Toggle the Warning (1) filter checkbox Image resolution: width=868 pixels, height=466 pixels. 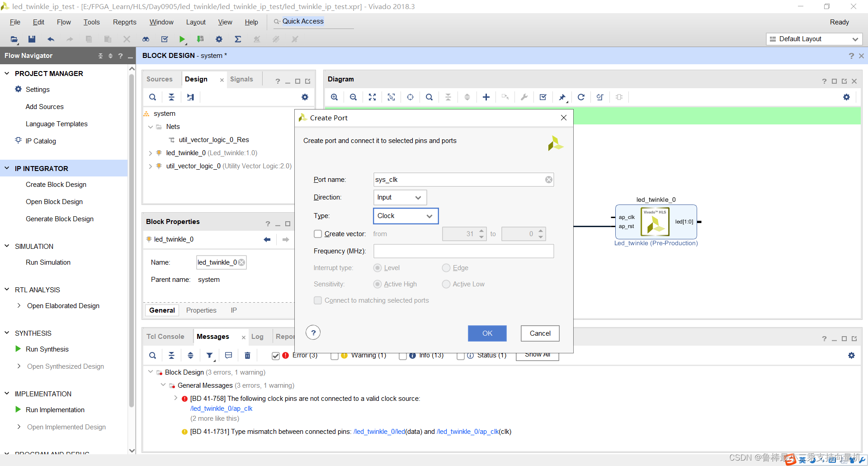335,356
